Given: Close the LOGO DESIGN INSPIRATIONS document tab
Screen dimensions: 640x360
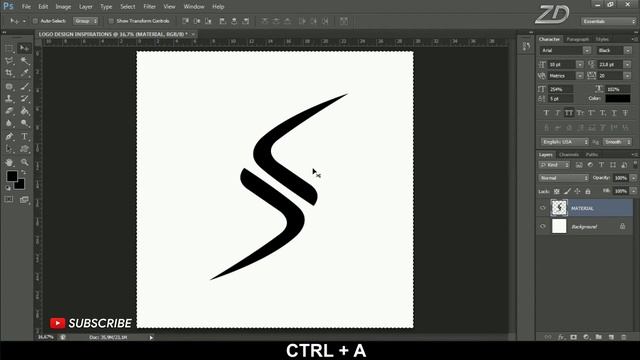Looking at the screenshot, I should pos(193,34).
